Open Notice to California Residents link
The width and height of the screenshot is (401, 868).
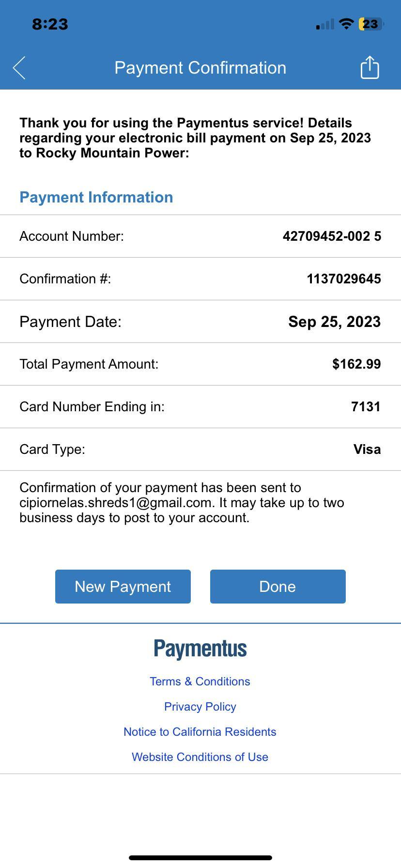coord(200,732)
